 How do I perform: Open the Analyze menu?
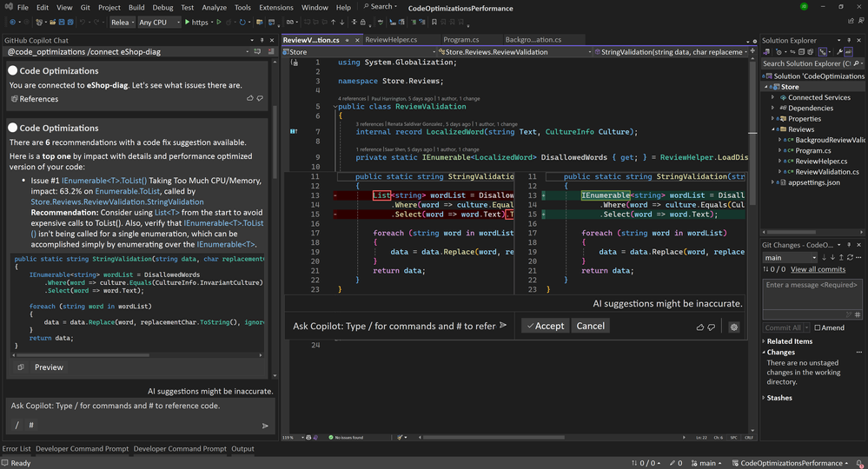[x=215, y=7]
